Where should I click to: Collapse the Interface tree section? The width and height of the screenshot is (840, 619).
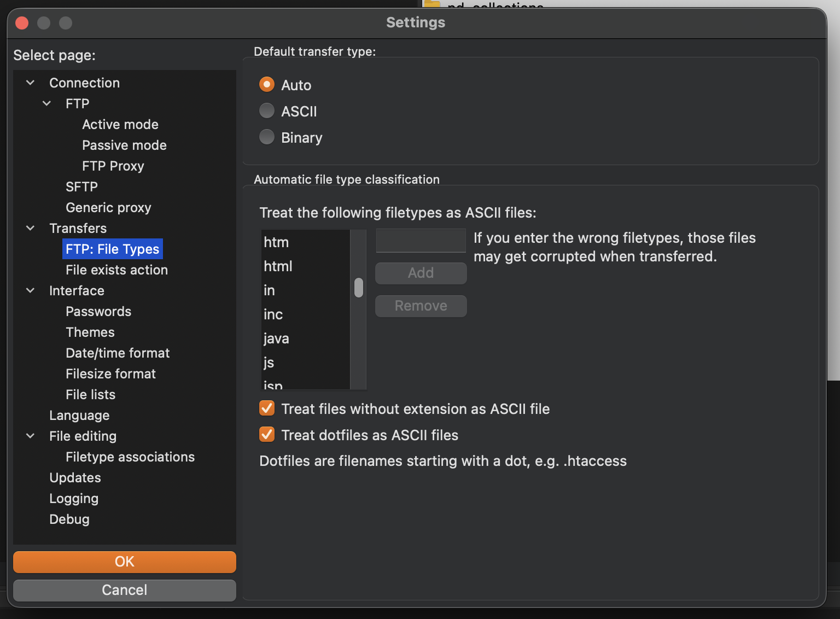click(31, 290)
